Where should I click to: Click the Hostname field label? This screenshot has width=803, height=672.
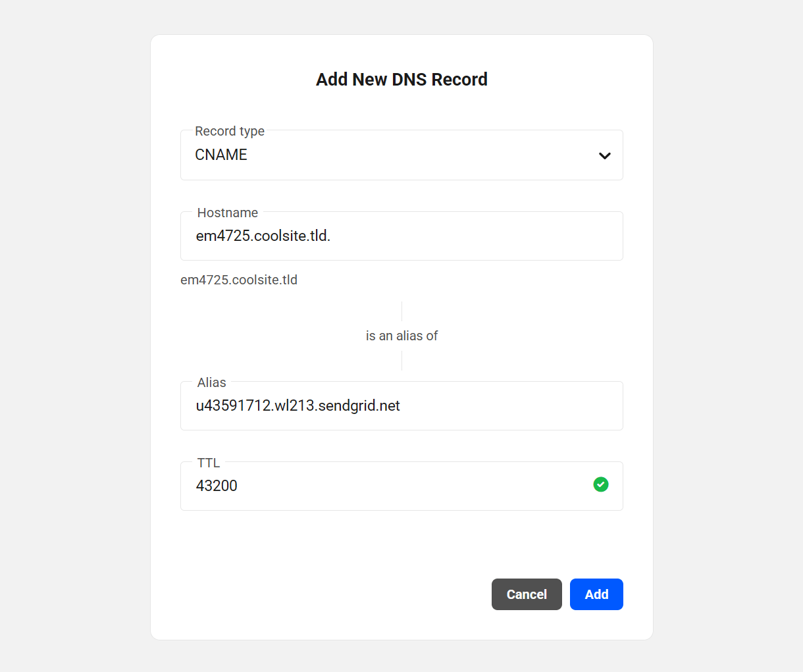227,213
